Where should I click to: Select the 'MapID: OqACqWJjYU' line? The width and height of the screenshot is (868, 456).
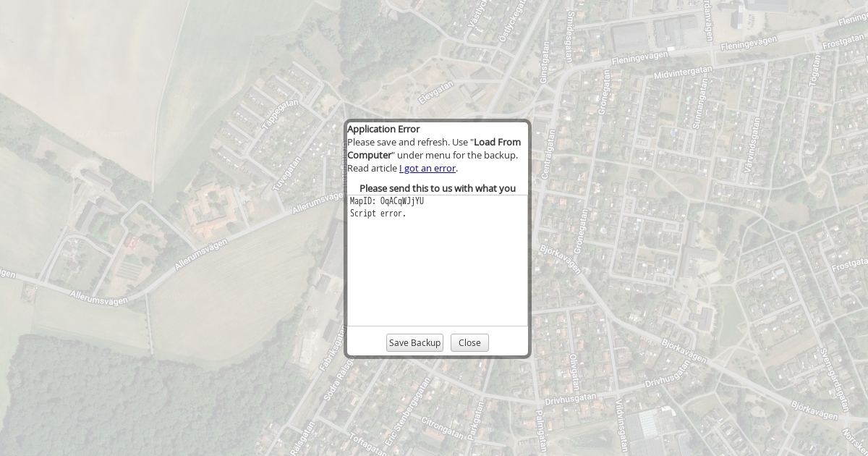[x=387, y=201]
